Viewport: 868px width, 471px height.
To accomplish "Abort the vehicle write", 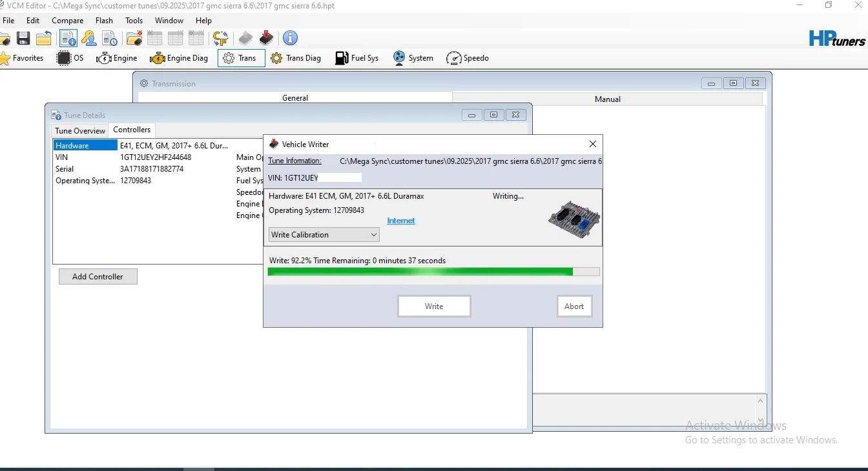I will pyautogui.click(x=574, y=306).
